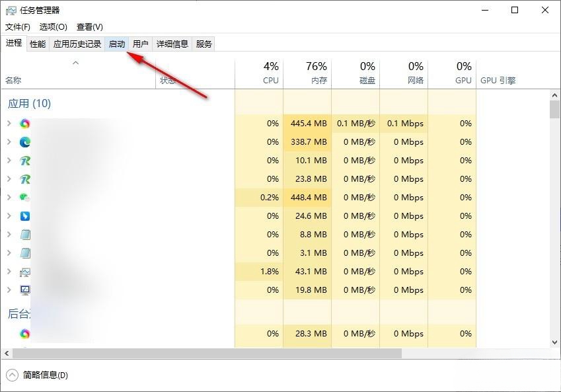Open the 启动 tab
Screen dimensions: 561x392
(117, 44)
